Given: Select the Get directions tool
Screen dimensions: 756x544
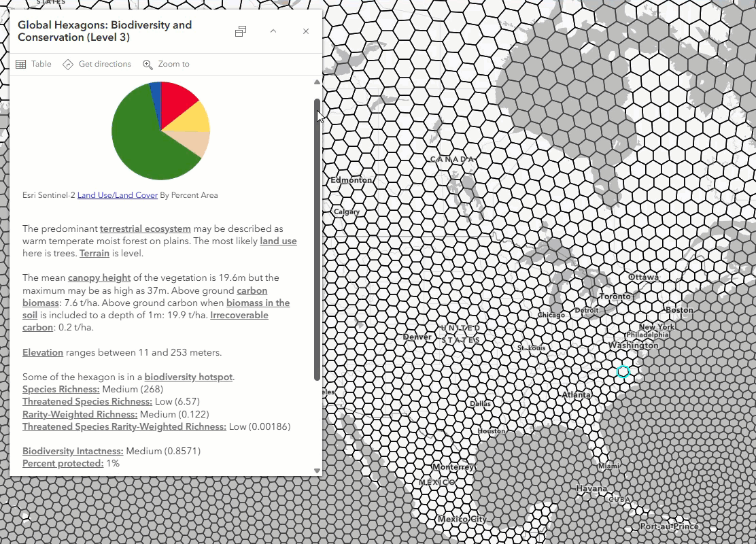Looking at the screenshot, I should [97, 64].
